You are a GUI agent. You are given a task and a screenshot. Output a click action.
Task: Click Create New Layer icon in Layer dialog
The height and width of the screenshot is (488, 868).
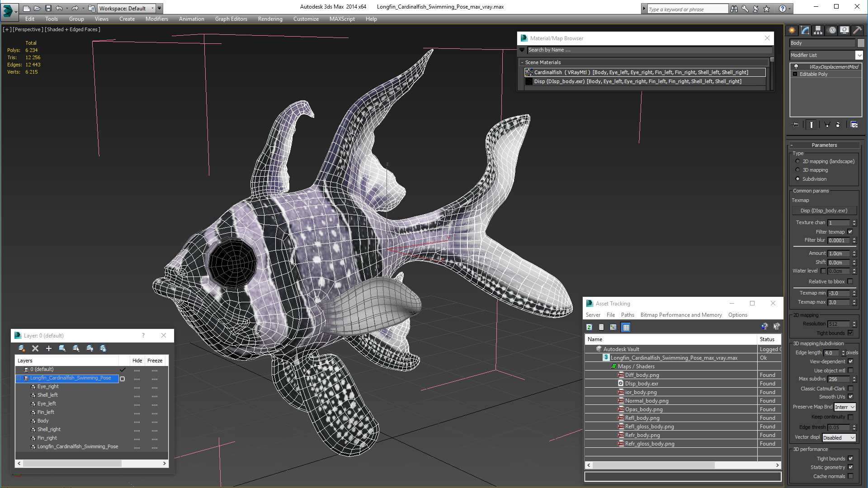click(21, 348)
